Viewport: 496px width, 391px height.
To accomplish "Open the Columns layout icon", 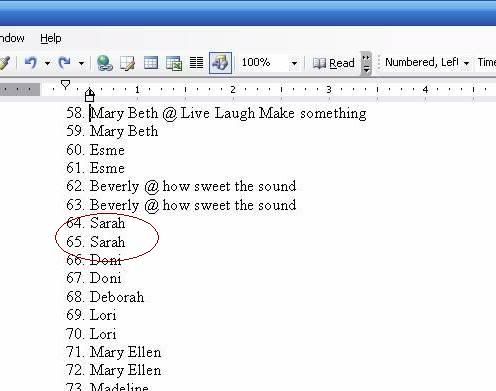I will (x=196, y=63).
